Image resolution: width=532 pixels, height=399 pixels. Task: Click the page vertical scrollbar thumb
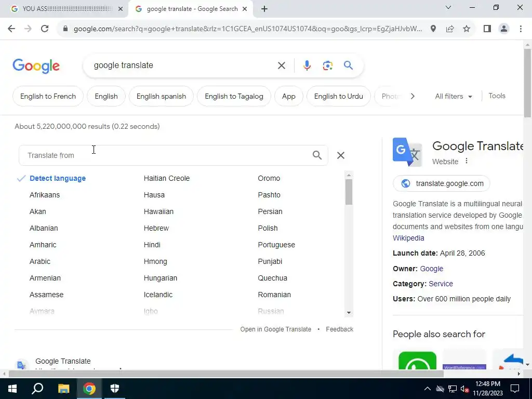coord(527,83)
